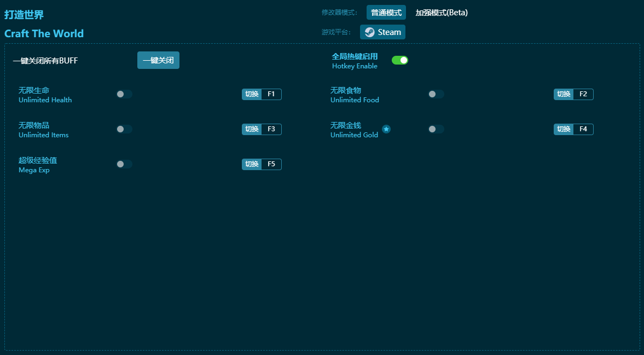644x355 pixels.
Task: Click the F5 hotkey field
Action: 271,164
